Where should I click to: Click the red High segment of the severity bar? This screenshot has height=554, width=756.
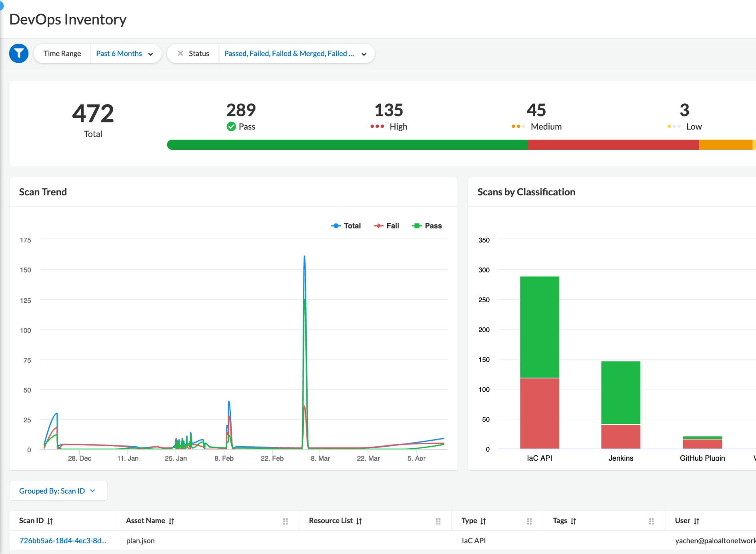[x=613, y=145]
